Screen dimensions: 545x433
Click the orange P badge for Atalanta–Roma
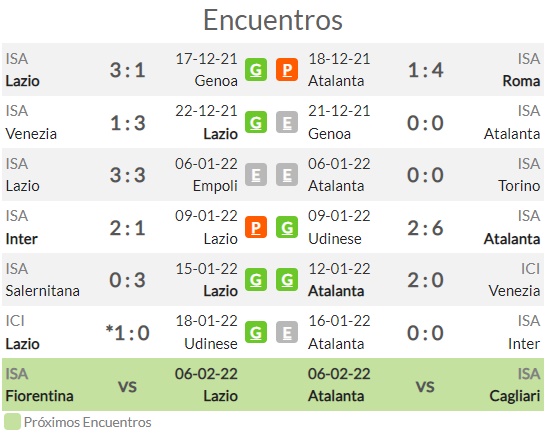(x=287, y=70)
